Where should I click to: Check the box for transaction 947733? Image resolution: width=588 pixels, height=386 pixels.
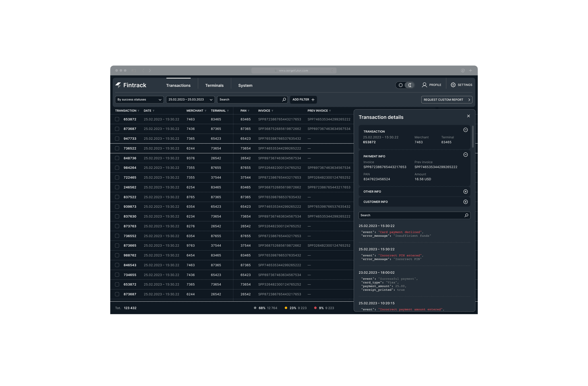(x=117, y=139)
